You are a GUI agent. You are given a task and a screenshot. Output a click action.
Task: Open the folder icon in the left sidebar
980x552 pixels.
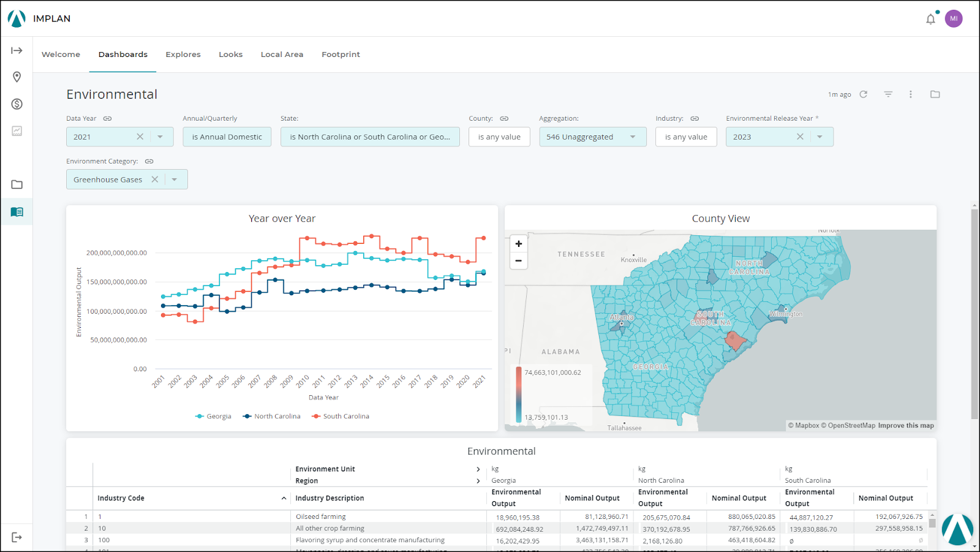(x=17, y=184)
